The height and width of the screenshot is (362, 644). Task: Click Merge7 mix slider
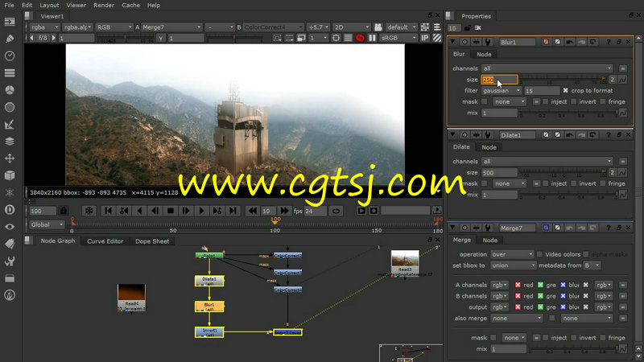573,349
